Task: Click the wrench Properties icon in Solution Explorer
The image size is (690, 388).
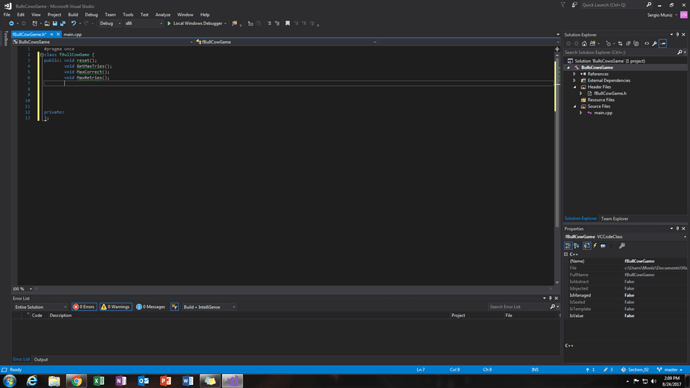Action: coord(654,44)
